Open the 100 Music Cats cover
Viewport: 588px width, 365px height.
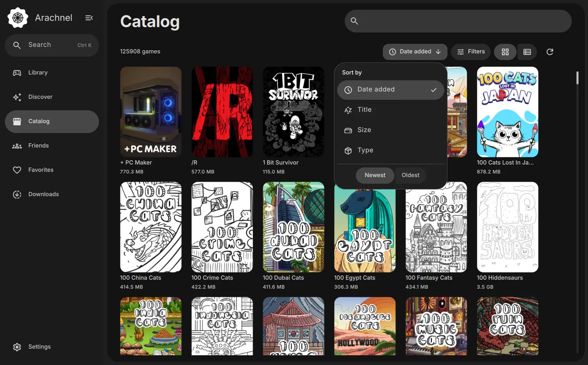pos(436,326)
